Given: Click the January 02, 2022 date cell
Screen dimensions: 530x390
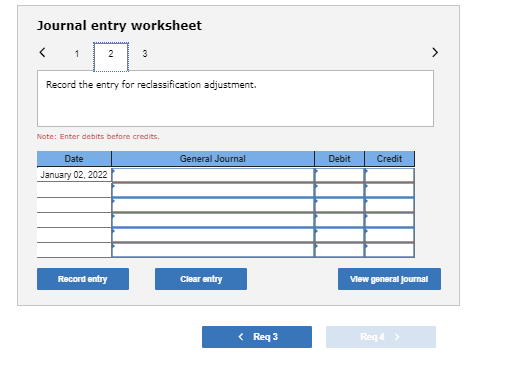Looking at the screenshot, I should (74, 175).
